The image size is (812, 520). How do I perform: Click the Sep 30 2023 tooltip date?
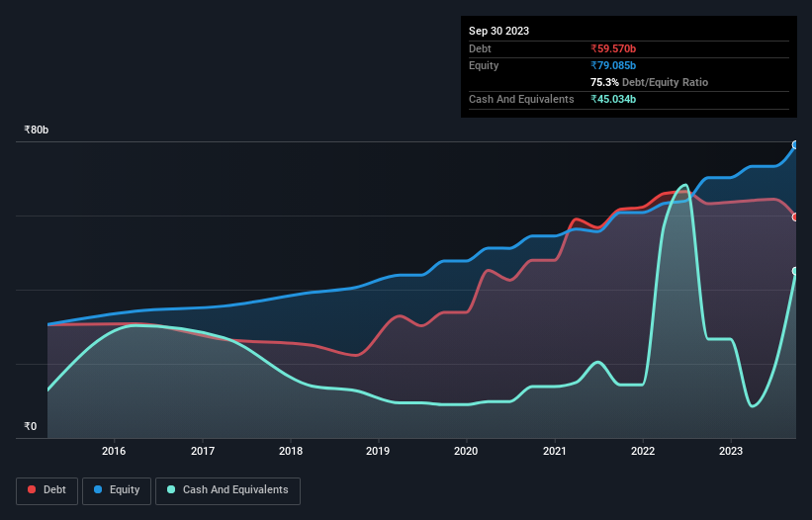[x=498, y=31]
